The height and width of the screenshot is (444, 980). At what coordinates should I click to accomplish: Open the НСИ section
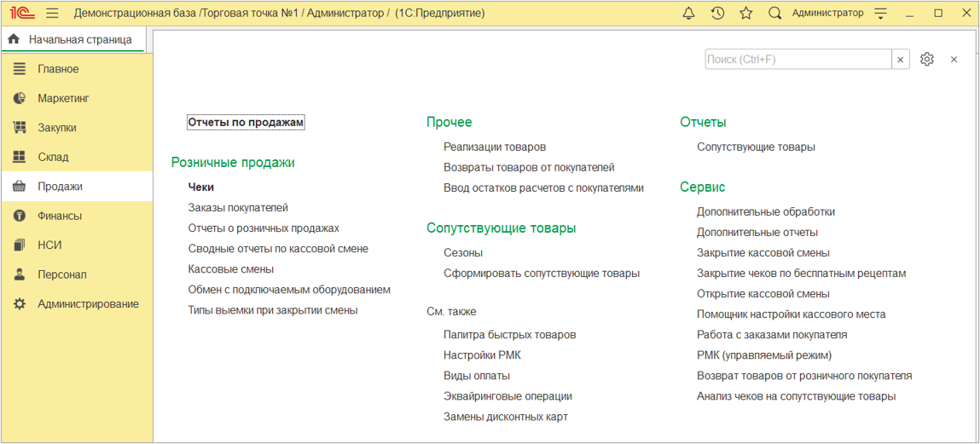76,245
